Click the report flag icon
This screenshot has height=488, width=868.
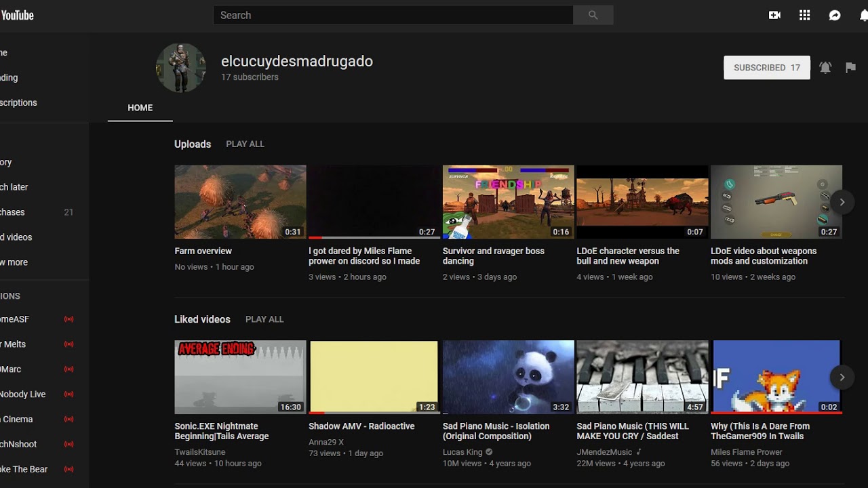point(850,68)
